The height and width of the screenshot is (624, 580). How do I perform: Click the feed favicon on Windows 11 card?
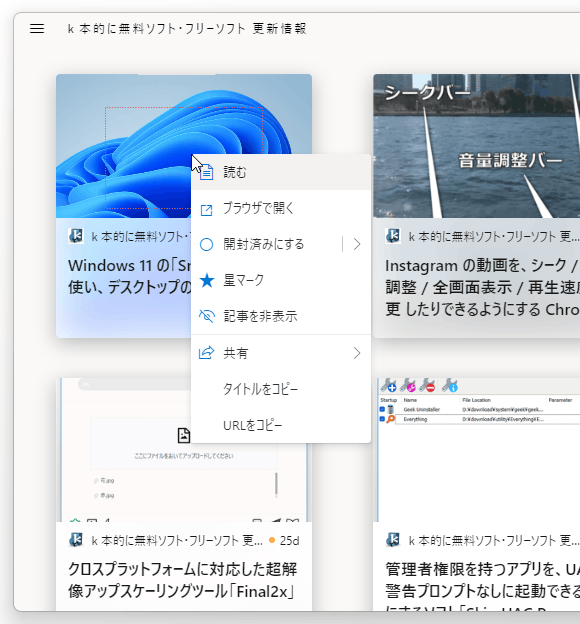[76, 236]
